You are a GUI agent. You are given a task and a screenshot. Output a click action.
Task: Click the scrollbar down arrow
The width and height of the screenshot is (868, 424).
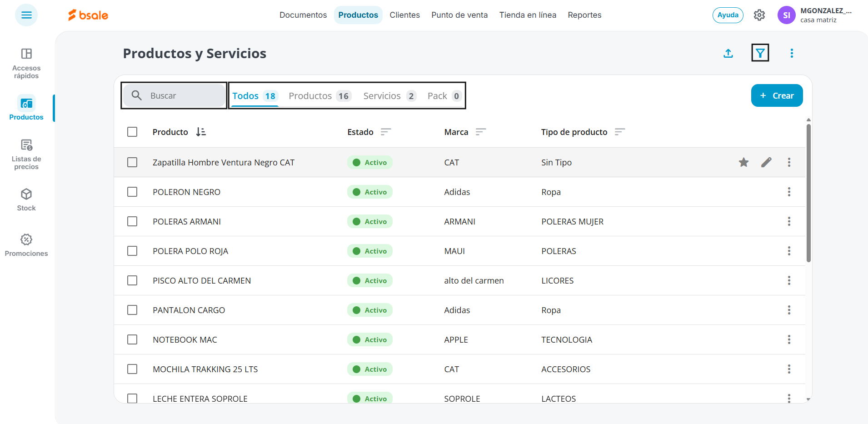click(808, 399)
